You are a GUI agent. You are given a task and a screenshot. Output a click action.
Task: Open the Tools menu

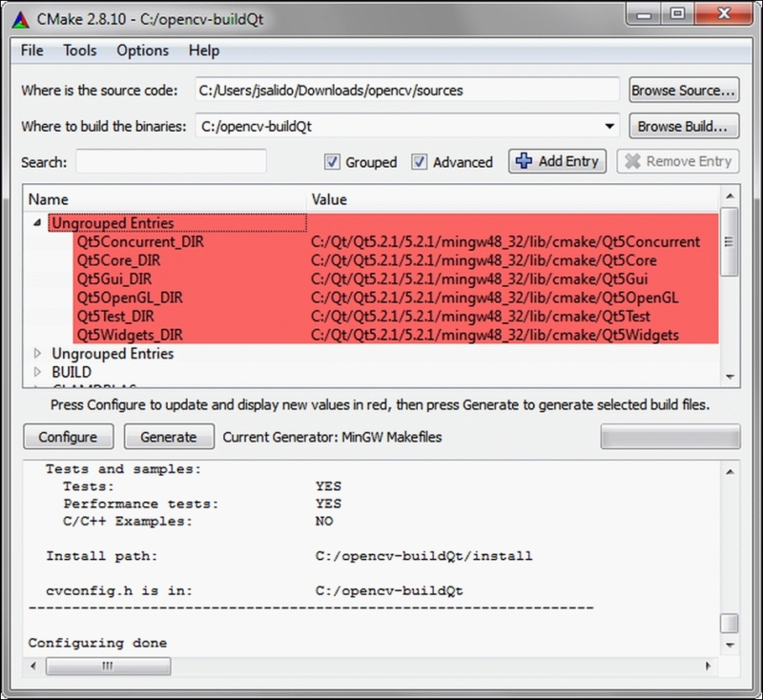click(x=80, y=51)
